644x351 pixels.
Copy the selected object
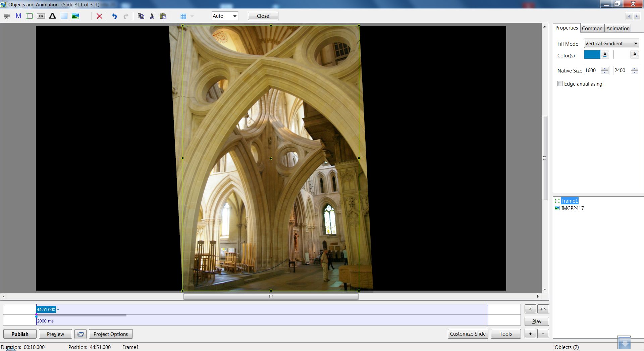141,16
